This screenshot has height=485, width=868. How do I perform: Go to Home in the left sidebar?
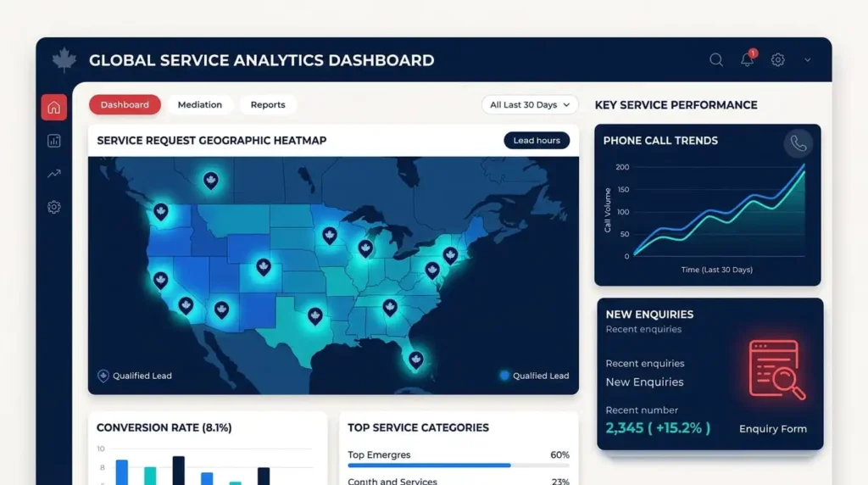click(53, 108)
